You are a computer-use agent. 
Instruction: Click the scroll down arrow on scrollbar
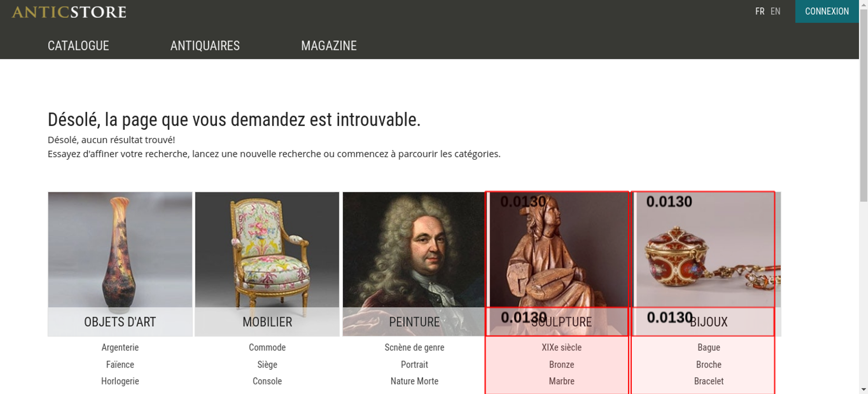click(x=863, y=389)
